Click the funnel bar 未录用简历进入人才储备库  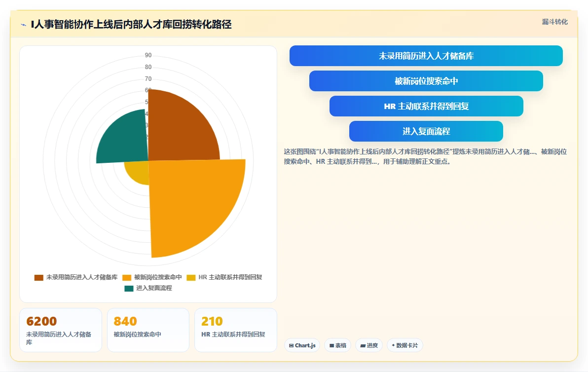pos(426,56)
